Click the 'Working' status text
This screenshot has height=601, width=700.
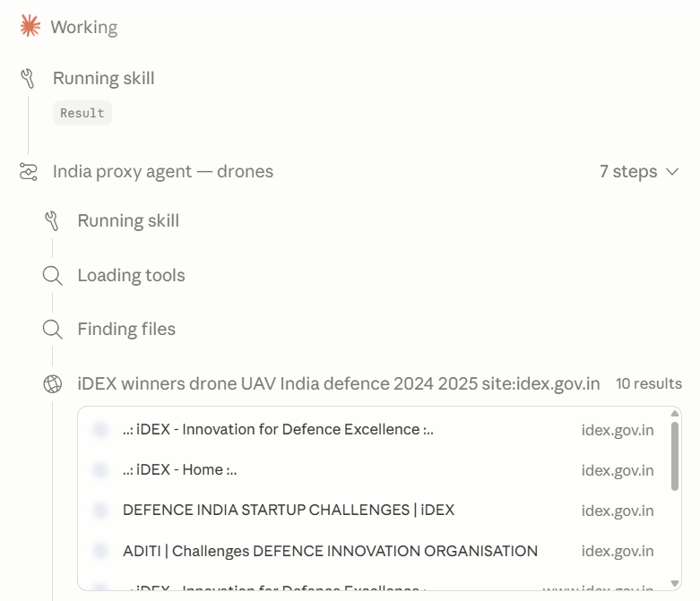[84, 27]
